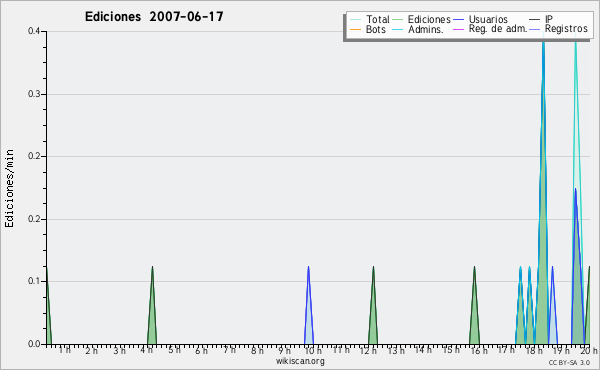This screenshot has width=600, height=370.
Task: Click the 9 h tick label
Action: click(285, 350)
